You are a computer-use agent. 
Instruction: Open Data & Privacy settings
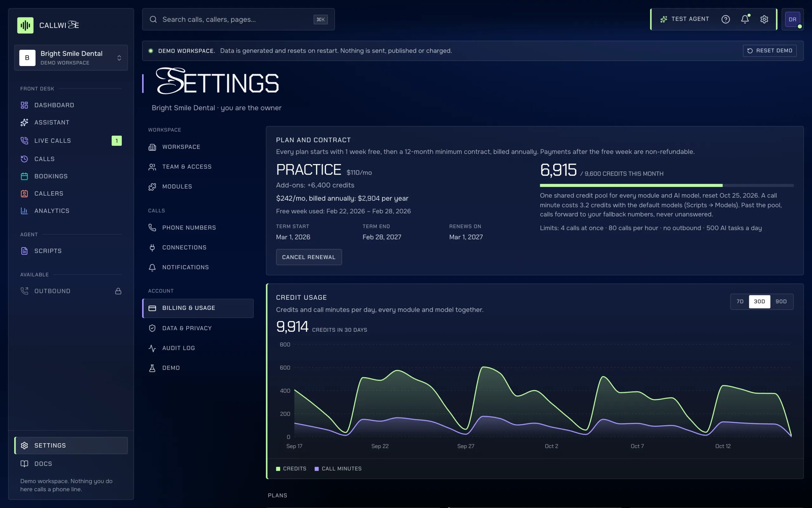click(198, 328)
